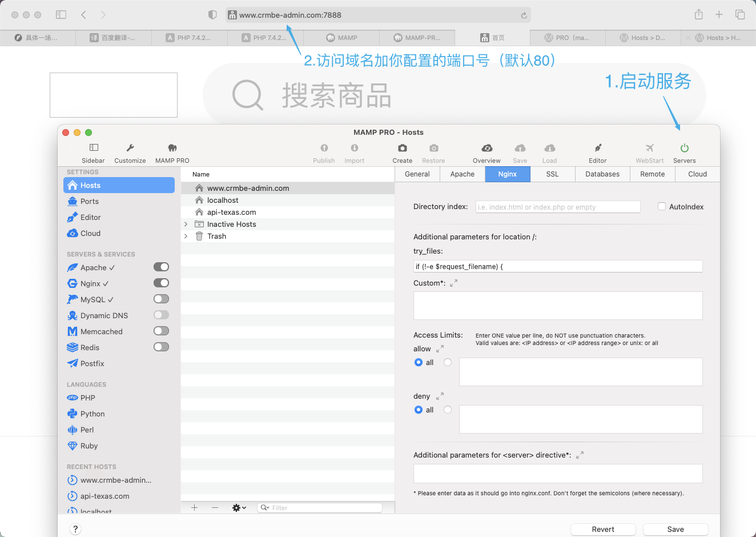This screenshot has height=537, width=756.
Task: Start servers with the power icon
Action: point(685,148)
